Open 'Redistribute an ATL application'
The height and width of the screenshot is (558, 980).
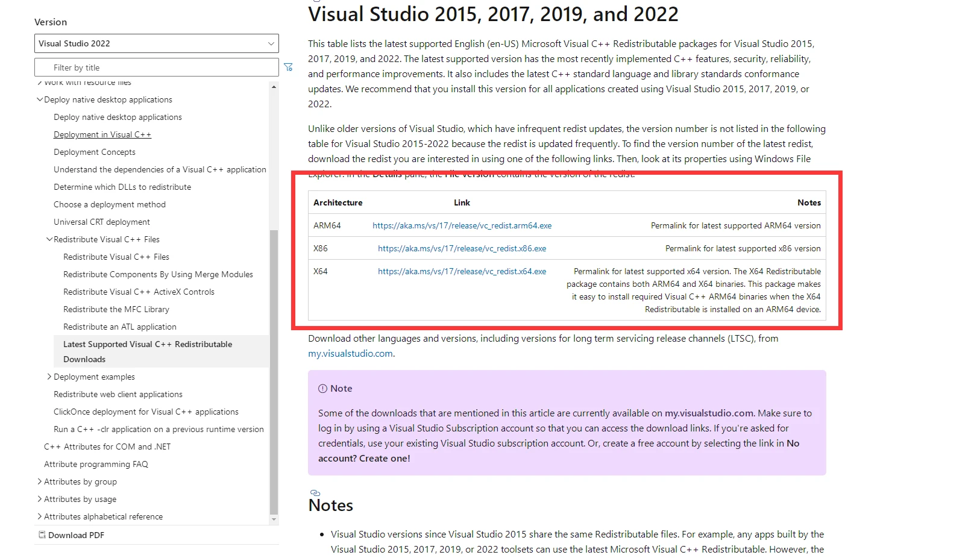(x=120, y=327)
